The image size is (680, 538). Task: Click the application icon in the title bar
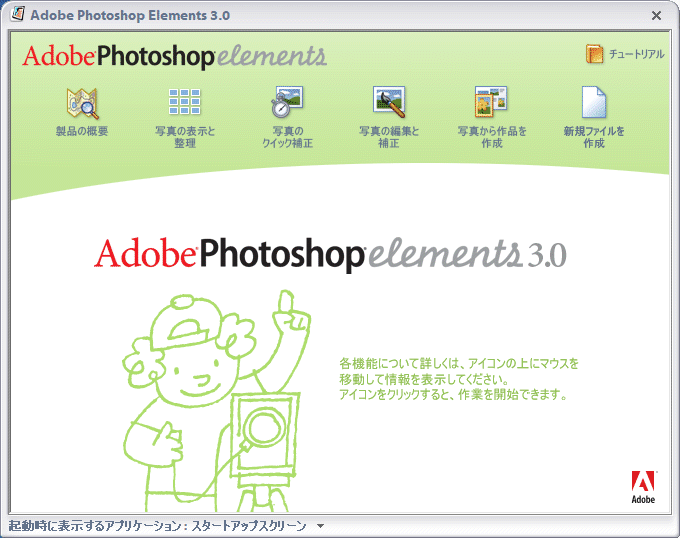coord(18,15)
